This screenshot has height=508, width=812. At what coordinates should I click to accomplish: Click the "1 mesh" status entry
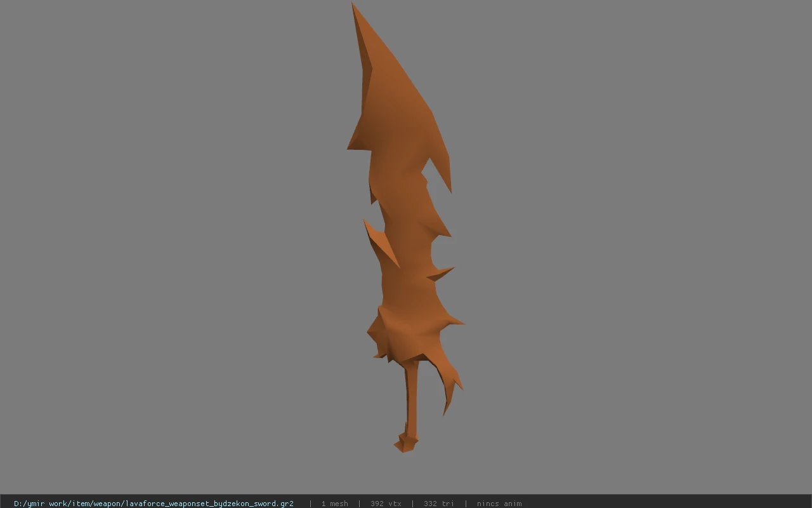(x=334, y=504)
